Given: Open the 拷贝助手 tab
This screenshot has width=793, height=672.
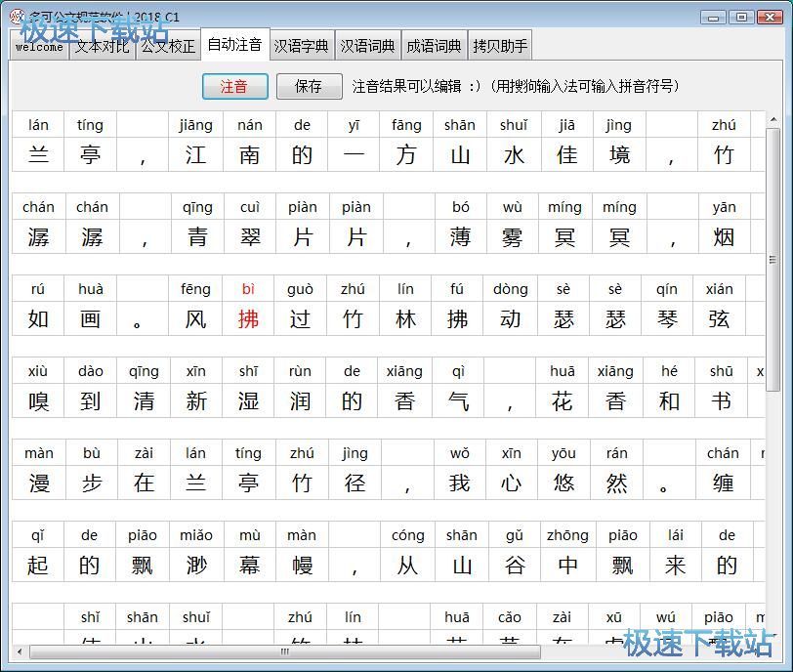Looking at the screenshot, I should [x=500, y=46].
